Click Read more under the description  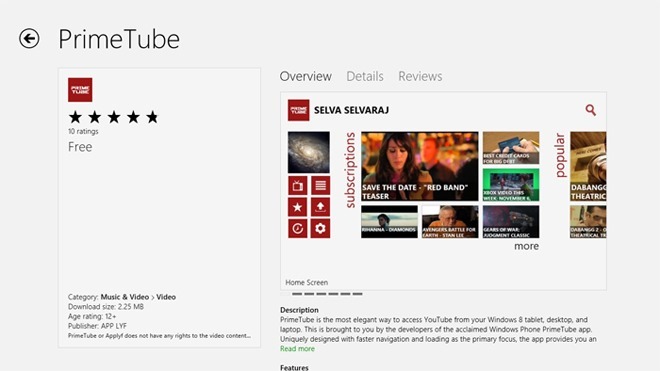[x=297, y=349]
